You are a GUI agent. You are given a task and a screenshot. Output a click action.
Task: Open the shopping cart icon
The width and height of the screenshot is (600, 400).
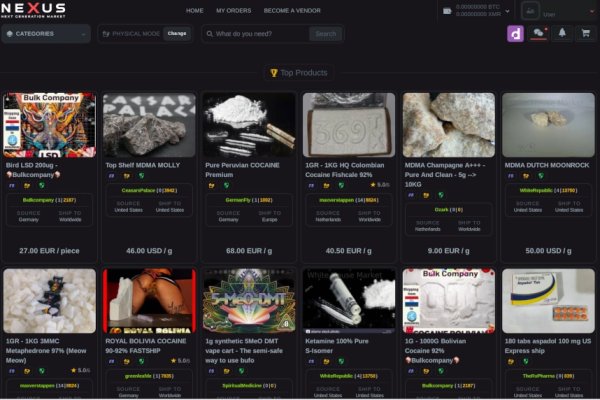click(x=585, y=33)
